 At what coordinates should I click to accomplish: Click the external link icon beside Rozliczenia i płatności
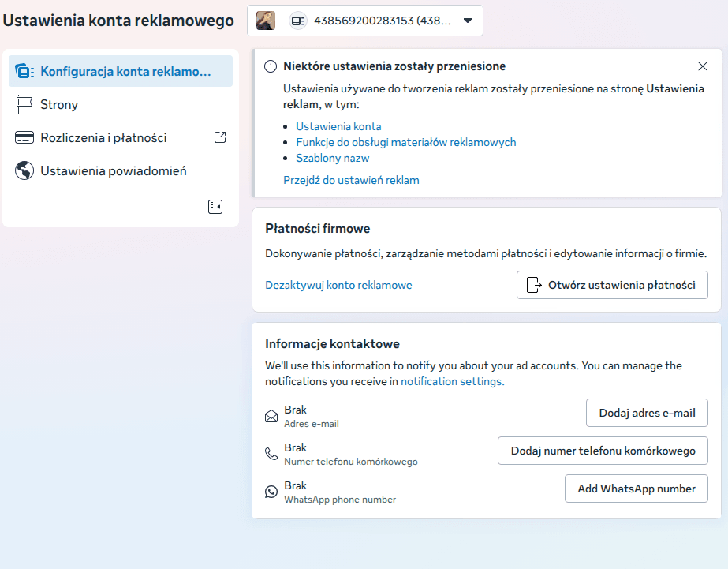tap(220, 137)
